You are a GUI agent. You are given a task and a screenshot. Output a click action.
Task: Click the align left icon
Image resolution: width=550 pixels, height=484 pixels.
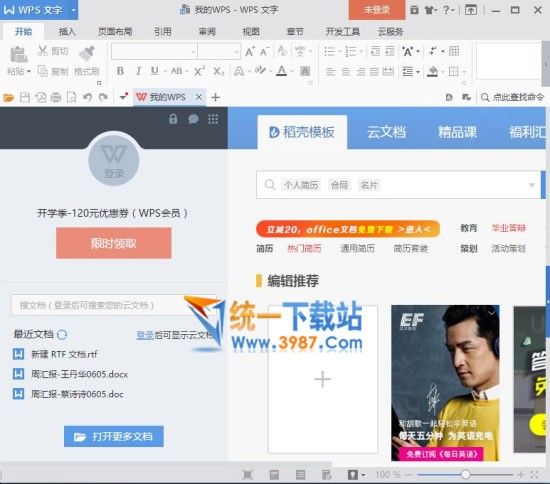[330, 72]
